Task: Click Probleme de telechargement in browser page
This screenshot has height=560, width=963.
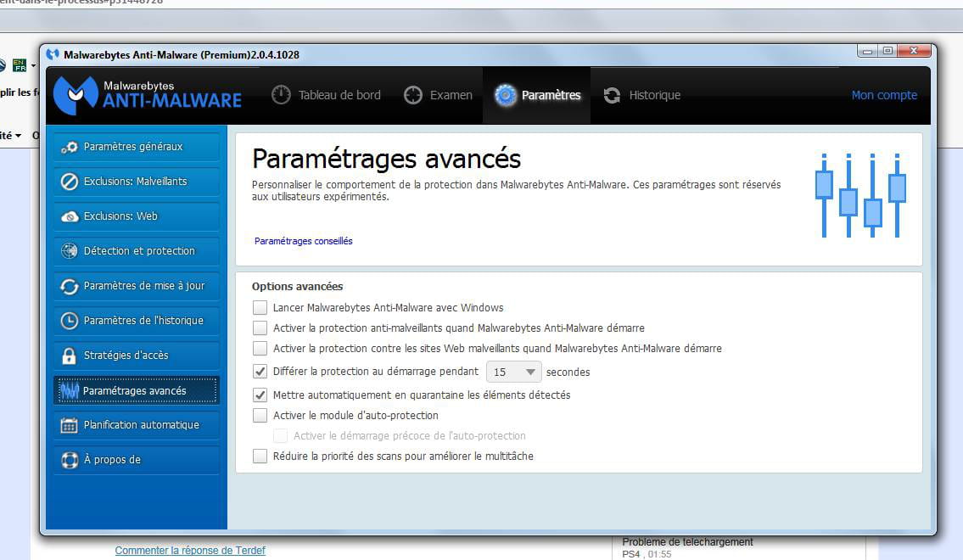Action: 687,542
